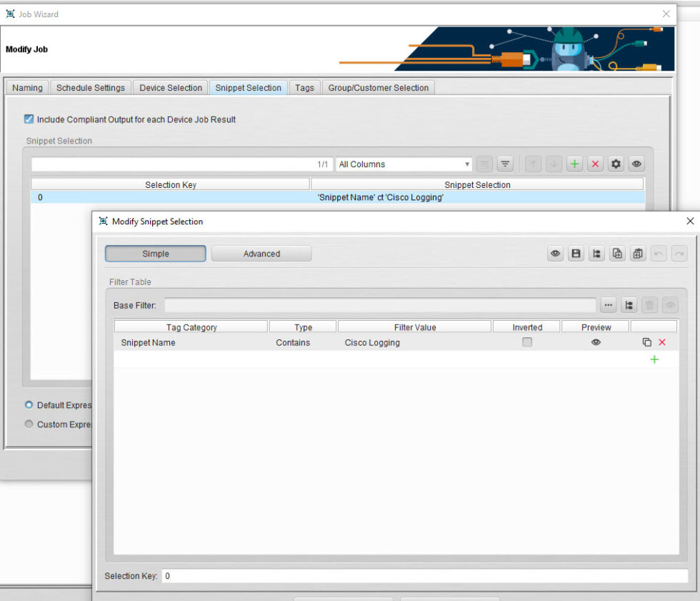Switch to the Advanced filter mode
The width and height of the screenshot is (700, 601).
(x=262, y=253)
